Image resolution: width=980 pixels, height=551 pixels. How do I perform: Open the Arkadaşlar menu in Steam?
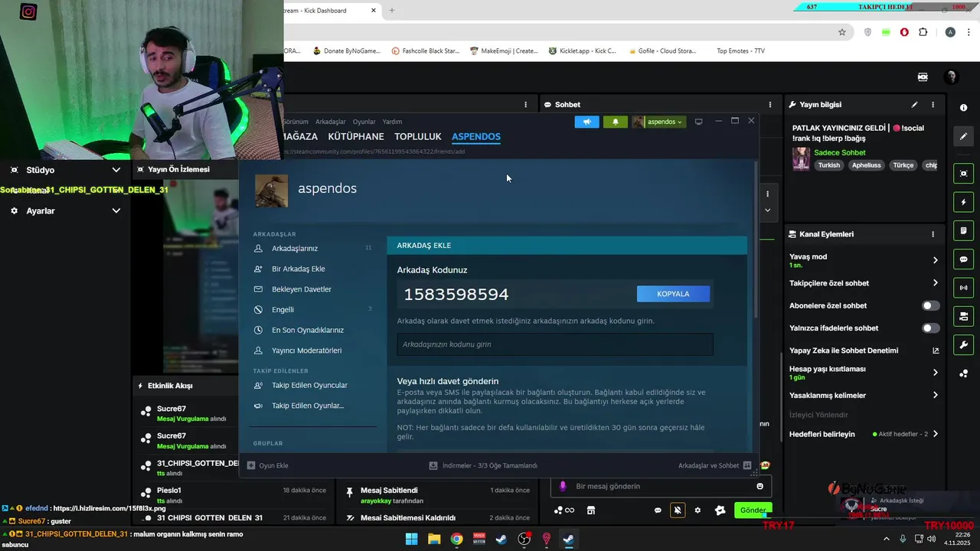[331, 122]
